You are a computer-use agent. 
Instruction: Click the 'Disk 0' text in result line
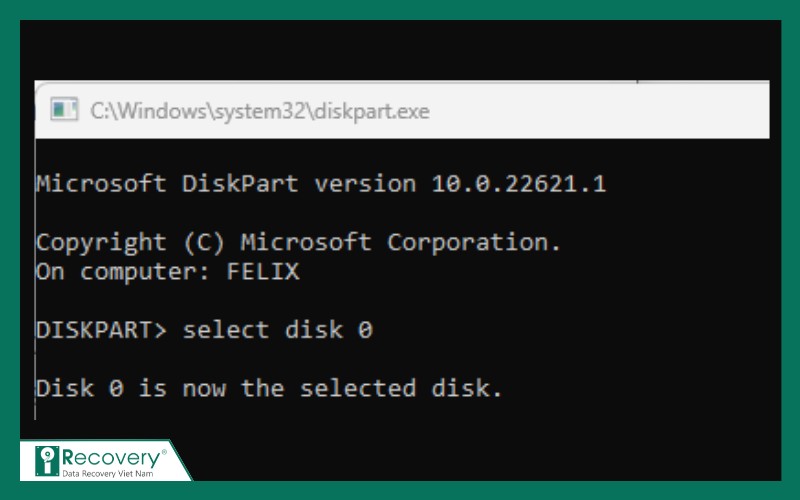80,388
